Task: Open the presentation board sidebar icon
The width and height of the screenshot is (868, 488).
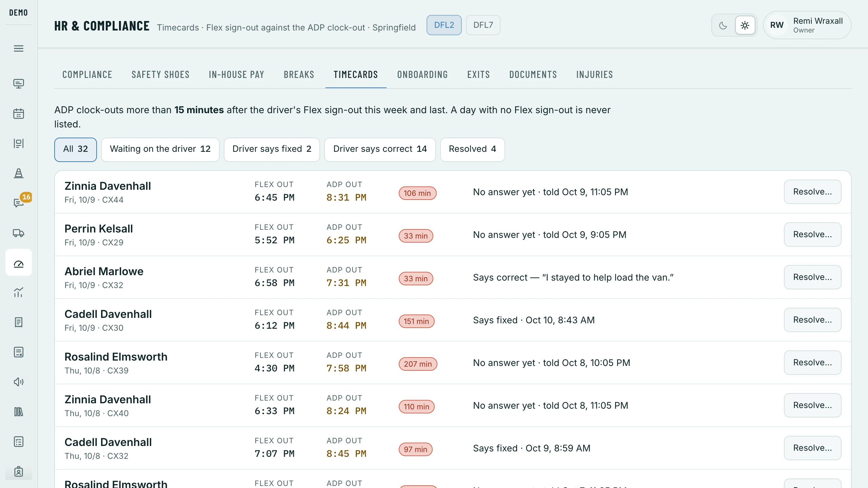Action: click(19, 84)
